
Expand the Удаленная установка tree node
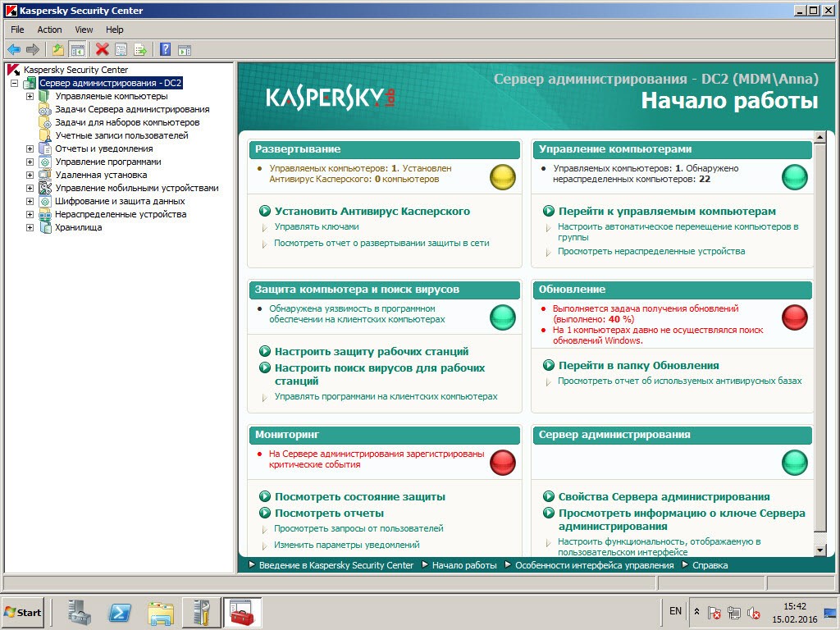pos(30,176)
